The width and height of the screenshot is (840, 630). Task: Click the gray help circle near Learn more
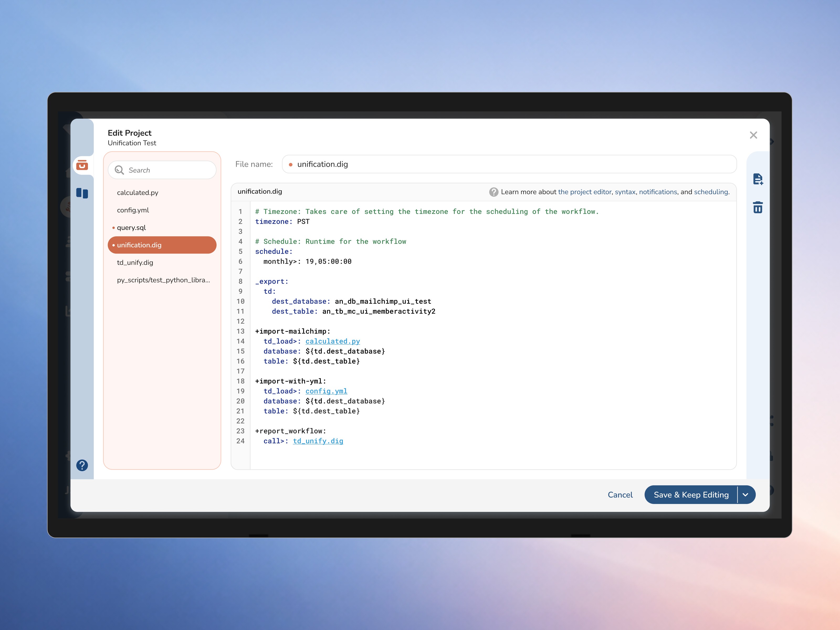(493, 192)
